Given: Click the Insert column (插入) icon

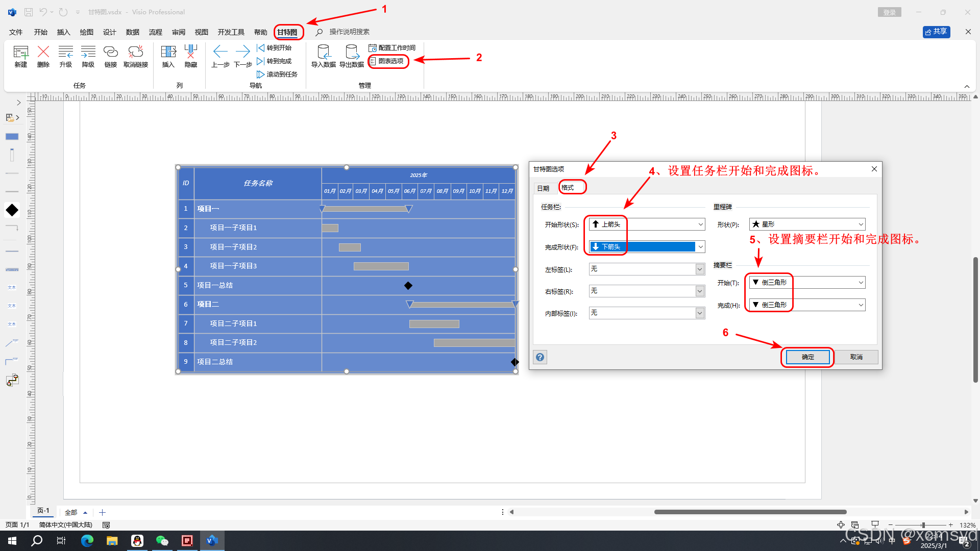Looking at the screenshot, I should click(168, 52).
